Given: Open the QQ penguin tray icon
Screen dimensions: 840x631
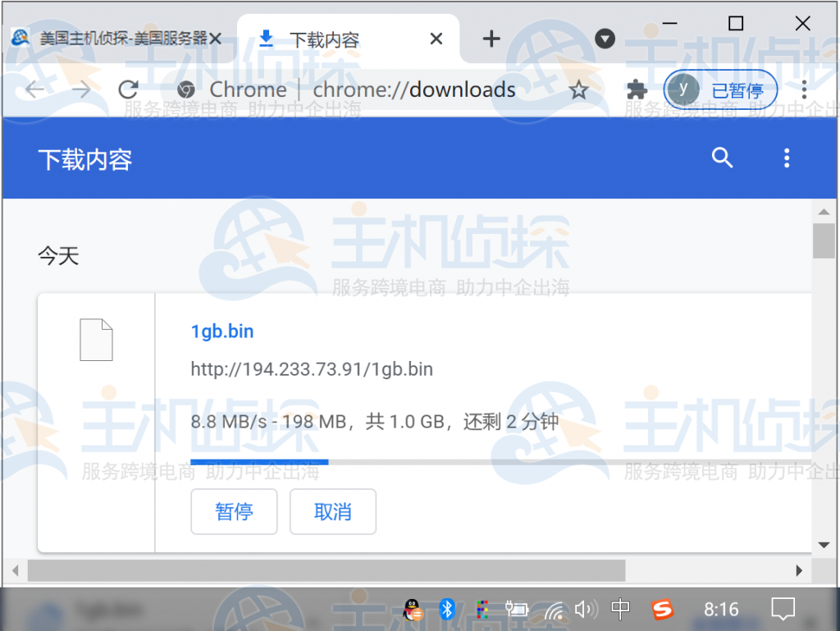Looking at the screenshot, I should click(x=413, y=609).
